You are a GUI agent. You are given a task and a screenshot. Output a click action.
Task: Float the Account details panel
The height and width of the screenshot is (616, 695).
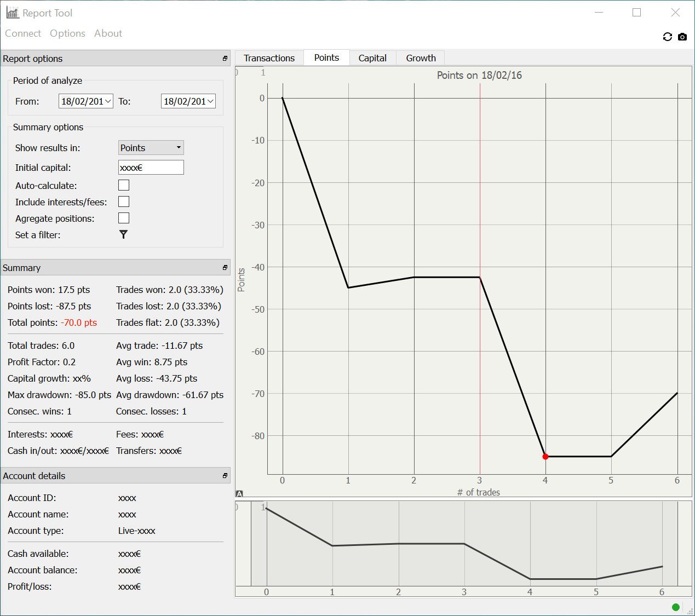click(x=225, y=476)
